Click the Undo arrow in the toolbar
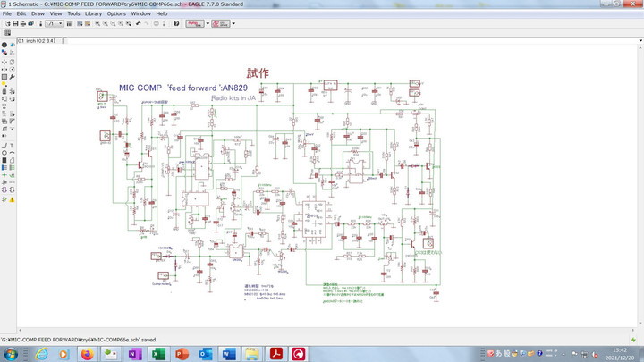The width and height of the screenshot is (644, 362). [137, 23]
